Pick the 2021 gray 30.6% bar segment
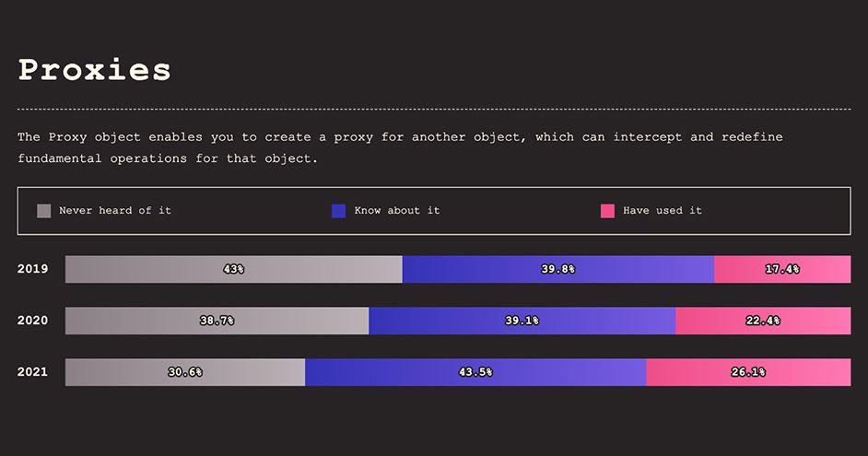Image resolution: width=868 pixels, height=456 pixels. 184,372
